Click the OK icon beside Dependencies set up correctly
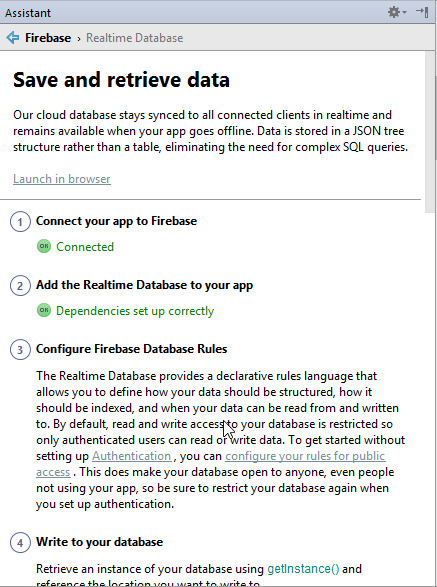The height and width of the screenshot is (587, 437). point(44,310)
